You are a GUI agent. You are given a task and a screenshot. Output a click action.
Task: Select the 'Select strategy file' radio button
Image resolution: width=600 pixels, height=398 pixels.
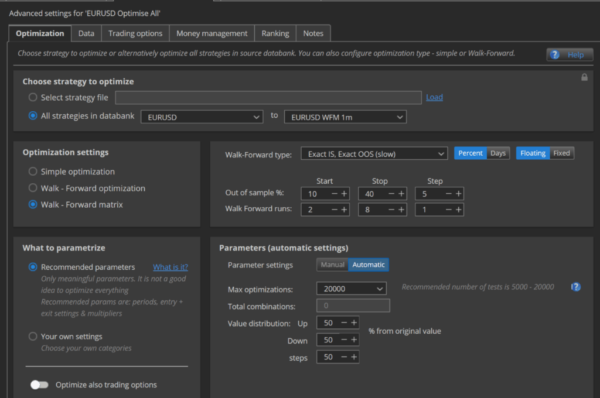point(33,97)
